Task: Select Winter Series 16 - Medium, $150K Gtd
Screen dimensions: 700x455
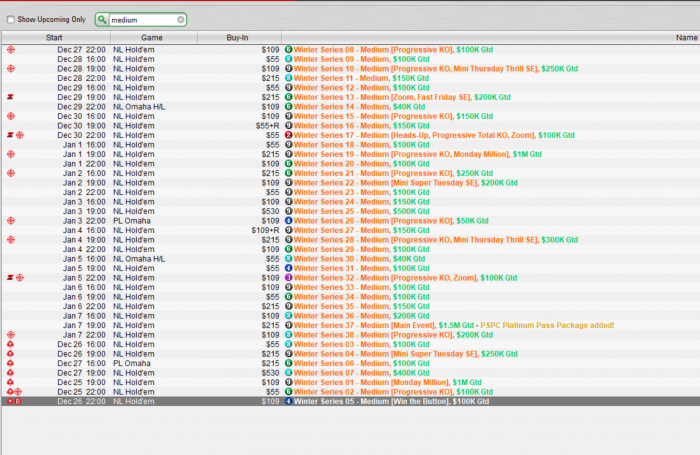Action: pos(362,125)
